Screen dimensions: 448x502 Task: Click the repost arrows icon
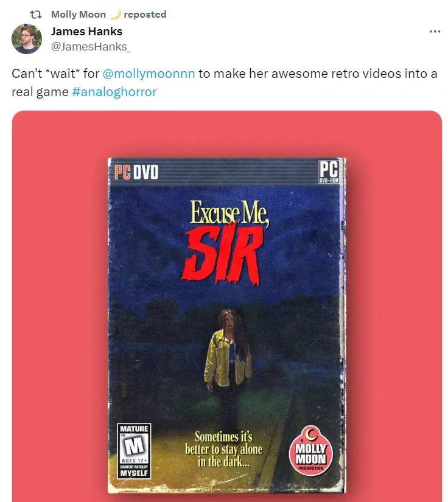point(35,15)
